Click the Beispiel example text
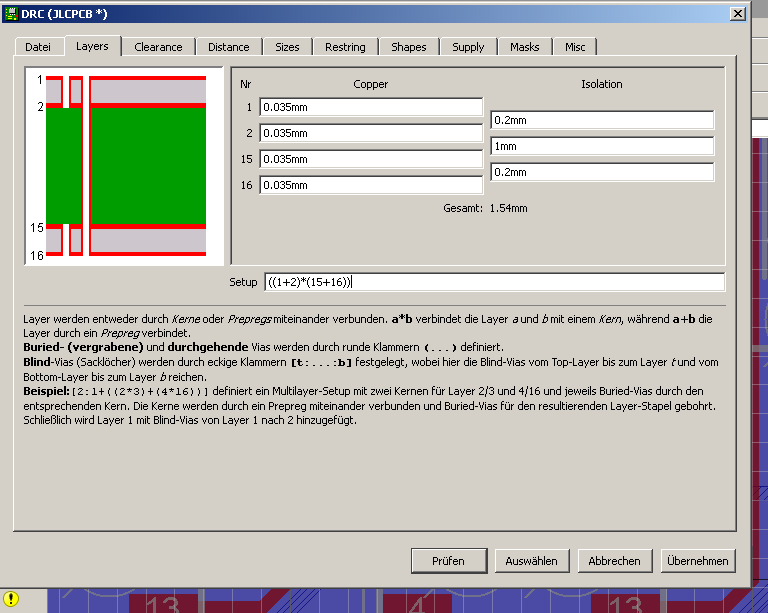Viewport: 768px width, 613px height. (370, 406)
